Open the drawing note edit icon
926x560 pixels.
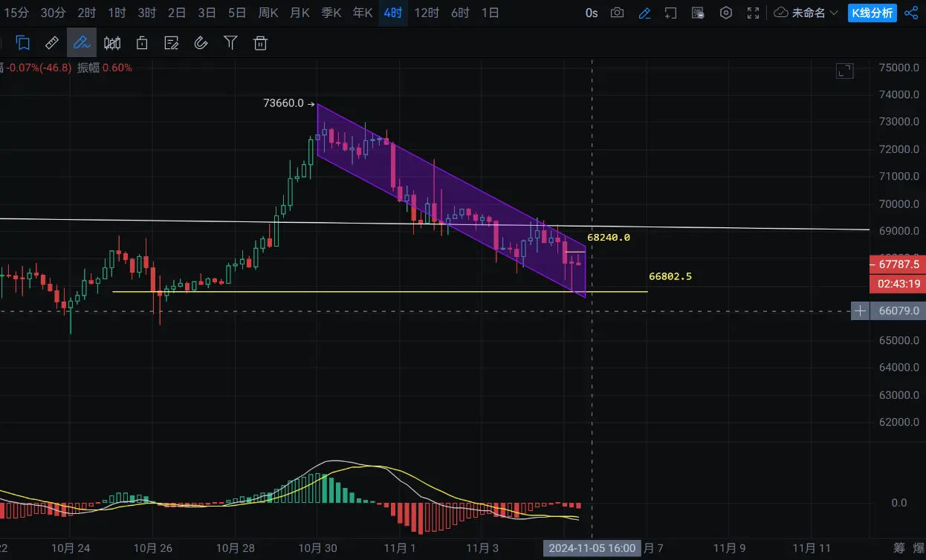[172, 43]
